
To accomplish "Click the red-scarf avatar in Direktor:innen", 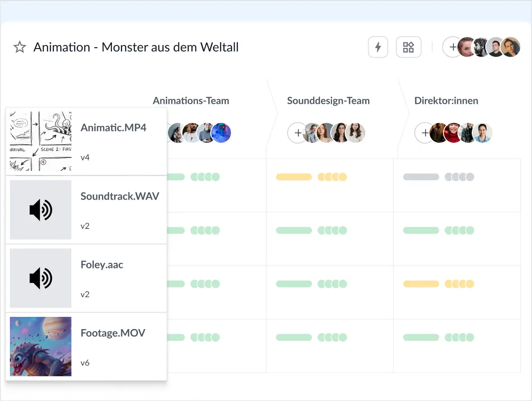I will (x=453, y=133).
